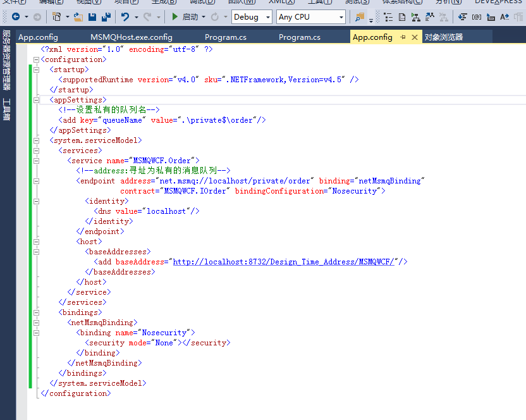Open the 工具箱 side panel
Screen dimensions: 526x420
click(6, 109)
